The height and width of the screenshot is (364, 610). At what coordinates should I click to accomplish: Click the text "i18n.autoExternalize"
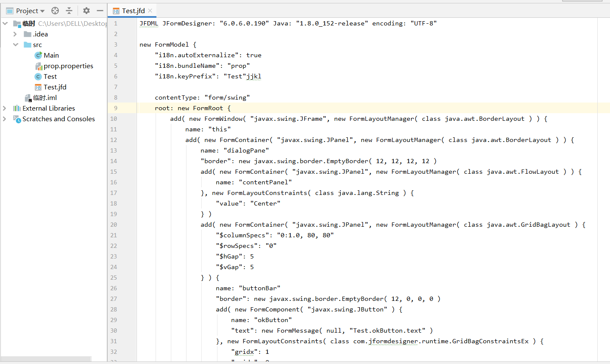click(197, 55)
